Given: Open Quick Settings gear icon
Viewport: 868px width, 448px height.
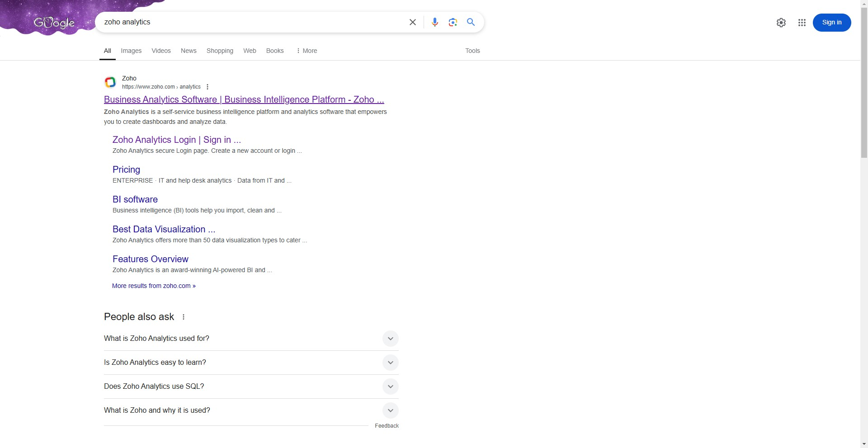Looking at the screenshot, I should 781,23.
